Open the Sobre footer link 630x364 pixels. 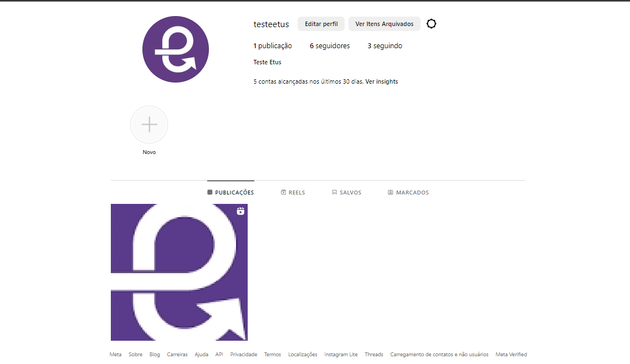(x=135, y=355)
